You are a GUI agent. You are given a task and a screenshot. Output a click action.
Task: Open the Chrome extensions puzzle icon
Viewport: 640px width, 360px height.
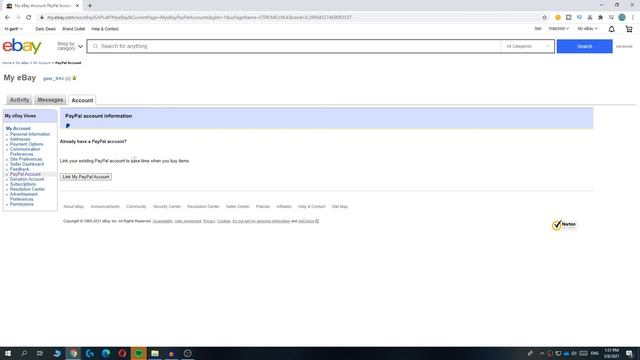click(600, 18)
